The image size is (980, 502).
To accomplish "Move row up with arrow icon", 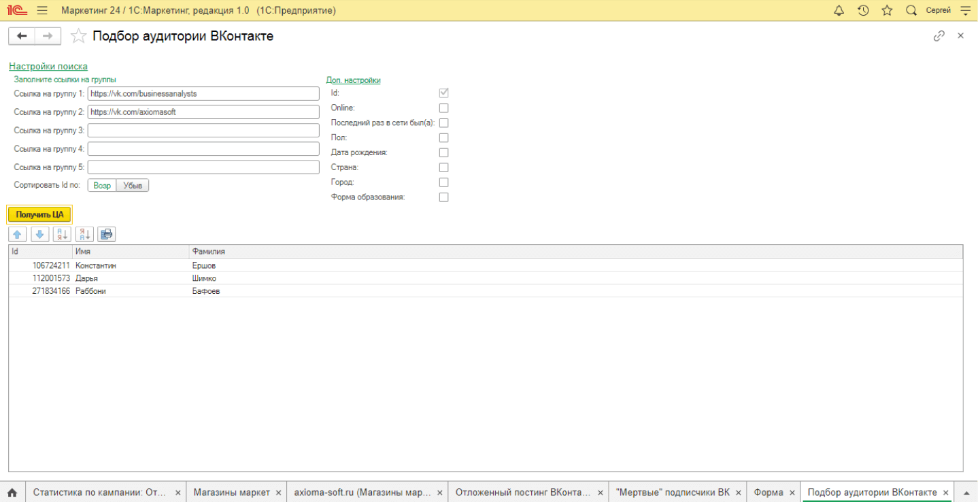I will tap(18, 234).
